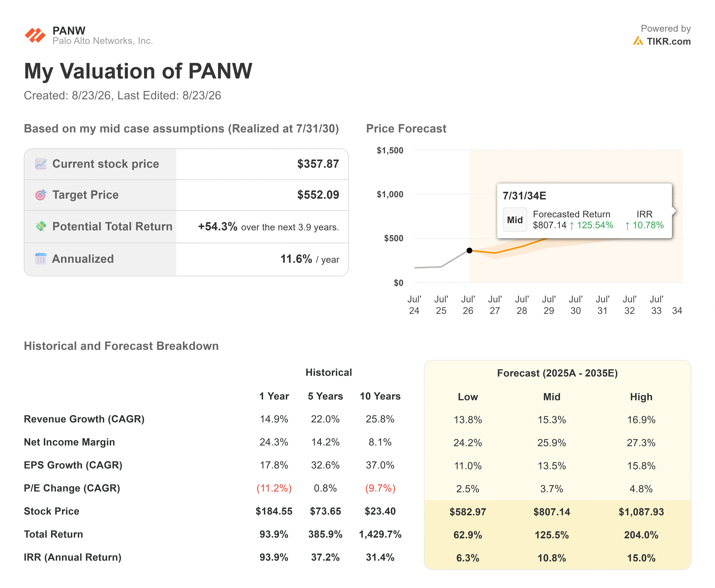Click the $1,500 y-axis label
The image size is (715, 588).
390,150
